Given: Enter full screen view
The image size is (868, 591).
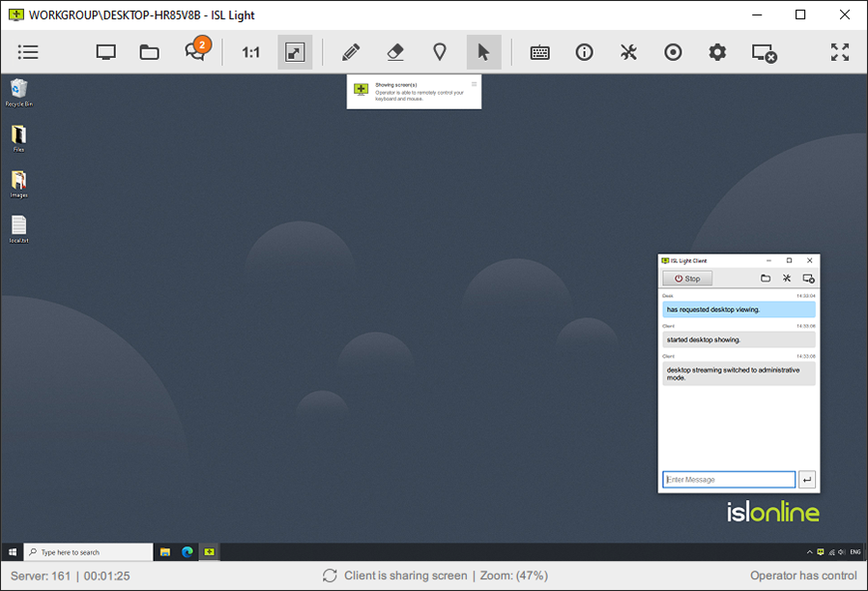Looking at the screenshot, I should [x=840, y=52].
